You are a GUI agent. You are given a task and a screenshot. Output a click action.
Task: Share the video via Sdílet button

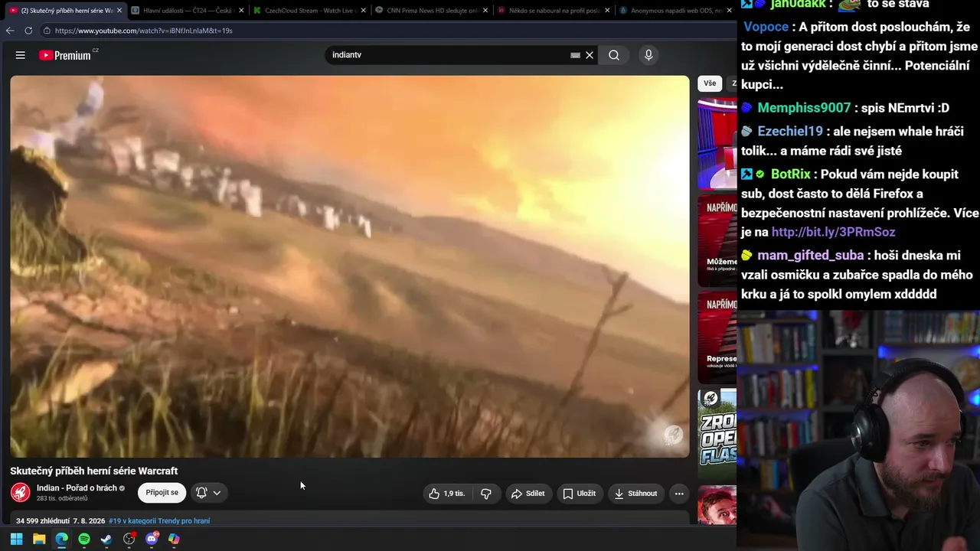[528, 494]
